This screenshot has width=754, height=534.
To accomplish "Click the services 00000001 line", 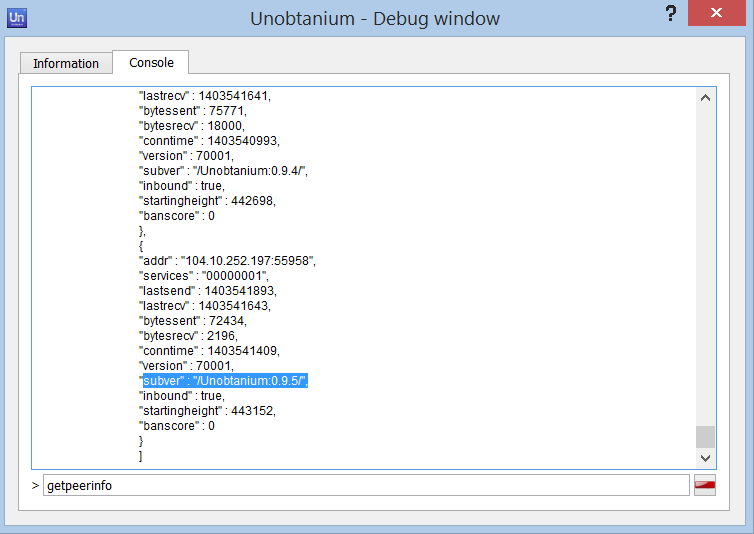I will [x=204, y=276].
